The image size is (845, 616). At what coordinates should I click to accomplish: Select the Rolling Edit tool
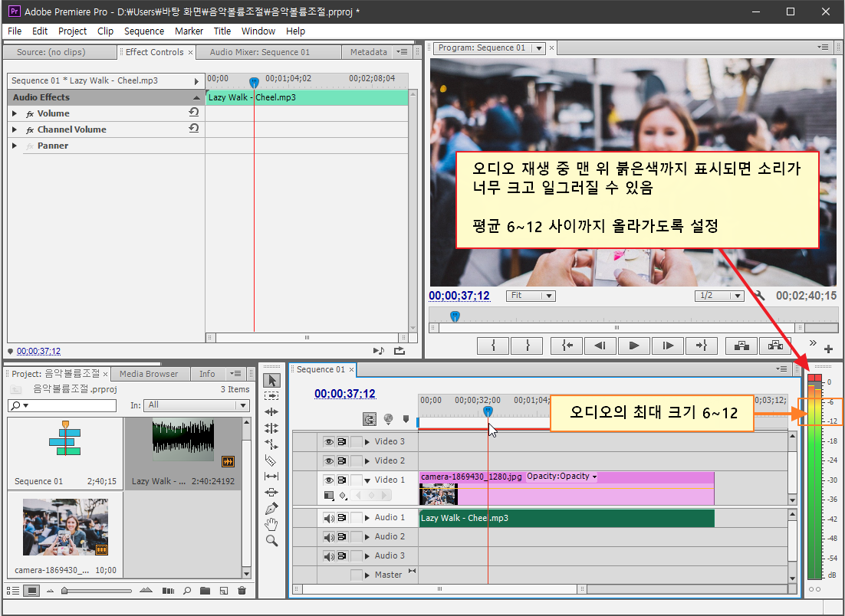click(271, 428)
